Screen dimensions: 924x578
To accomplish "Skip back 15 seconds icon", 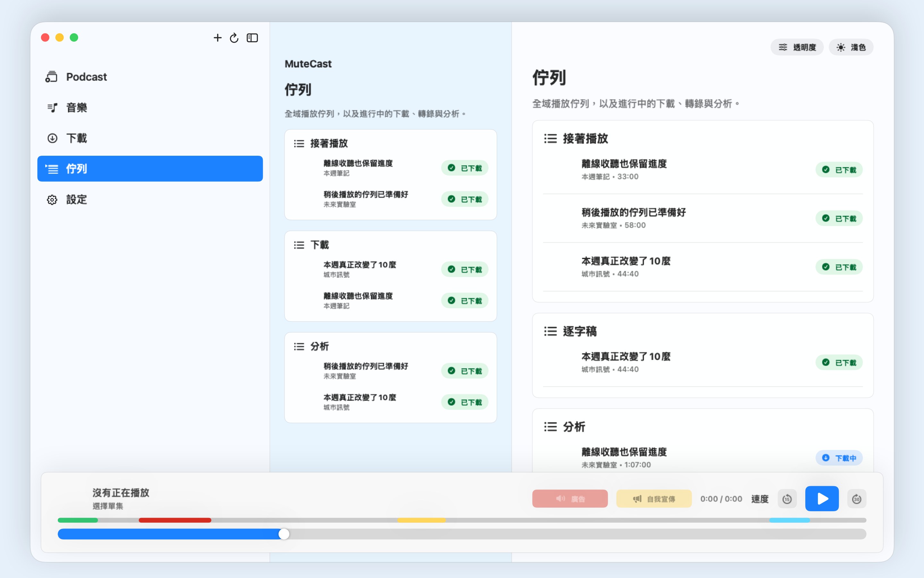I will pyautogui.click(x=787, y=499).
